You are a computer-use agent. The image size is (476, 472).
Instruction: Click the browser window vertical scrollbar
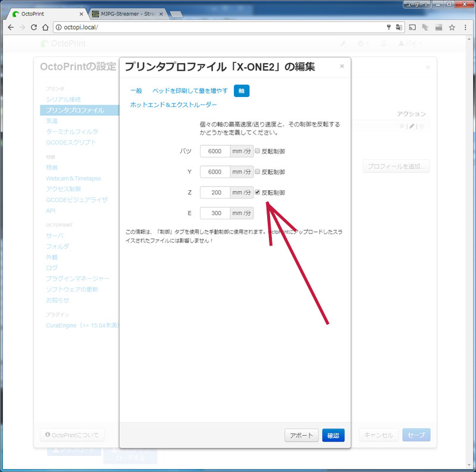[470, 252]
